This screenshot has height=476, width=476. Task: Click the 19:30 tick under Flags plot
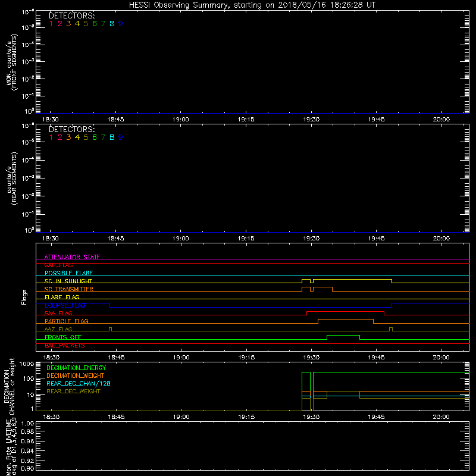(x=311, y=358)
